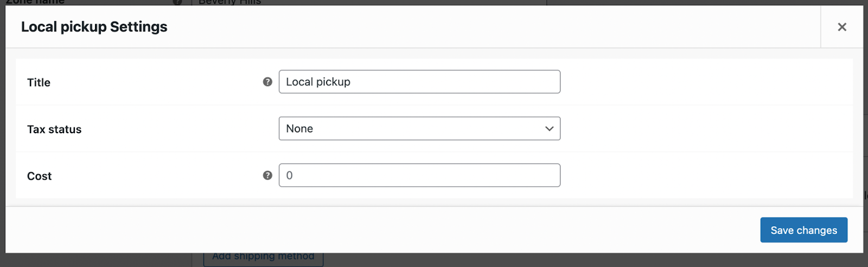Screen dimensions: 868x267
Task: Click the Cost field label
Action: click(39, 176)
